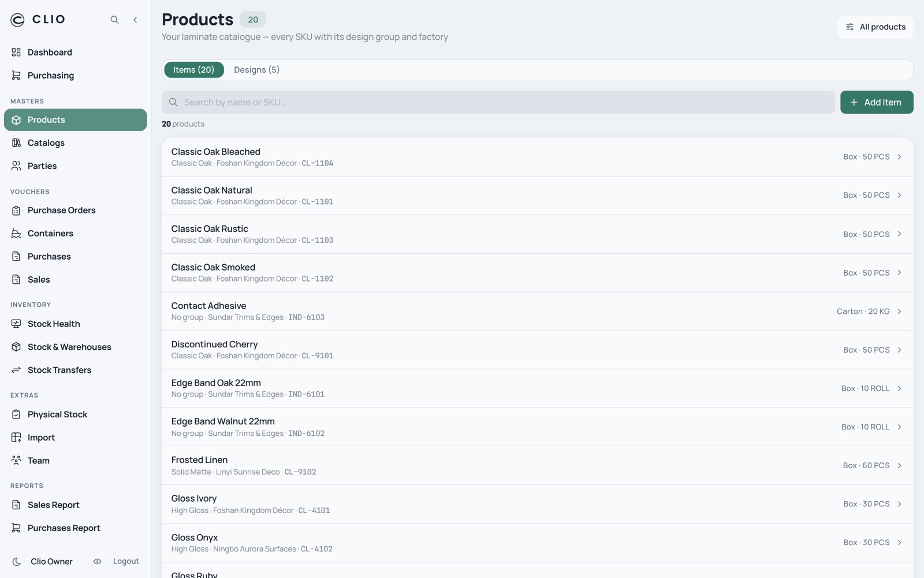Image resolution: width=924 pixels, height=578 pixels.
Task: Click the Physical Stock clipboard-check icon
Action: coord(16,414)
